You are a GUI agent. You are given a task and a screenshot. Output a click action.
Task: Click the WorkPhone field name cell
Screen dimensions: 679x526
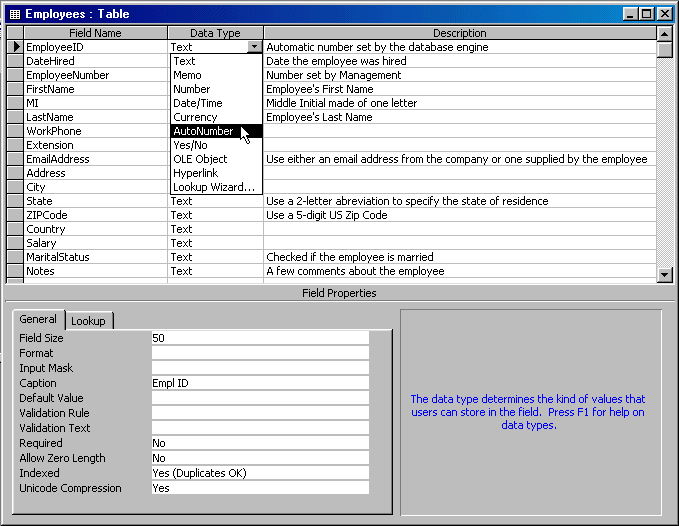[96, 131]
